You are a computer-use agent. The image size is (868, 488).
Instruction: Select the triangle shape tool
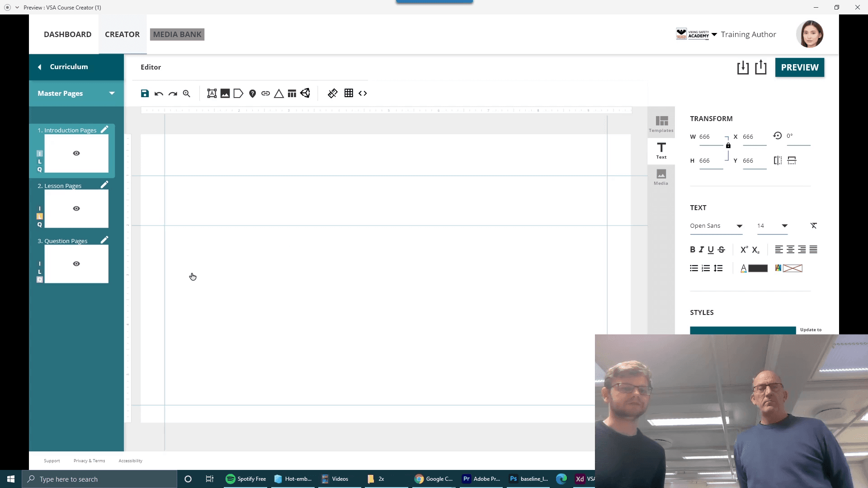click(x=279, y=94)
